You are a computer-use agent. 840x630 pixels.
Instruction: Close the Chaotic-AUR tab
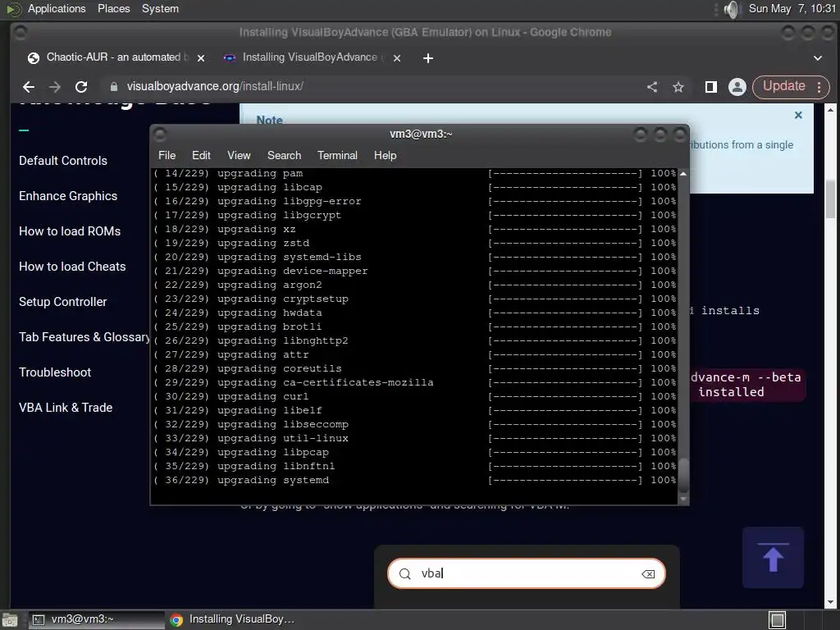point(201,58)
